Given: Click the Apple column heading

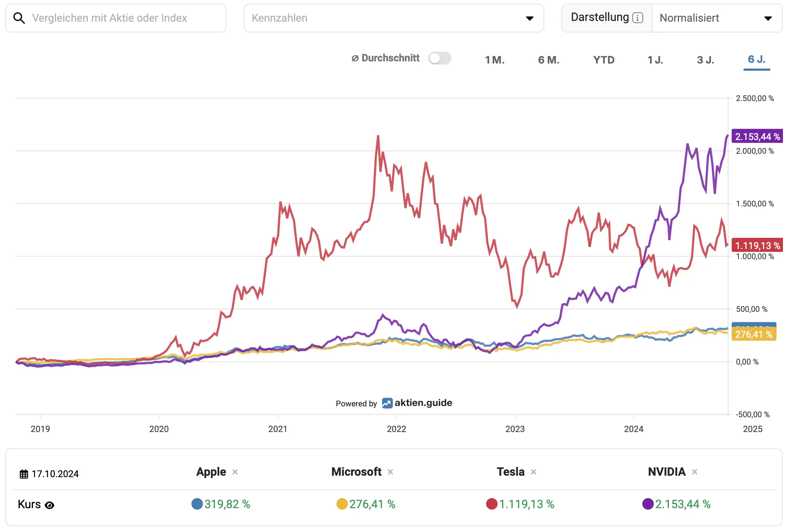Looking at the screenshot, I should [x=211, y=472].
